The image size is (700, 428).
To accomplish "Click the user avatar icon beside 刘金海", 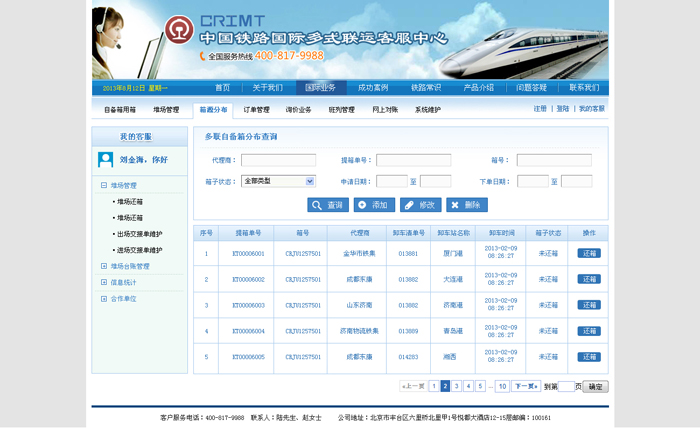I will point(105,159).
